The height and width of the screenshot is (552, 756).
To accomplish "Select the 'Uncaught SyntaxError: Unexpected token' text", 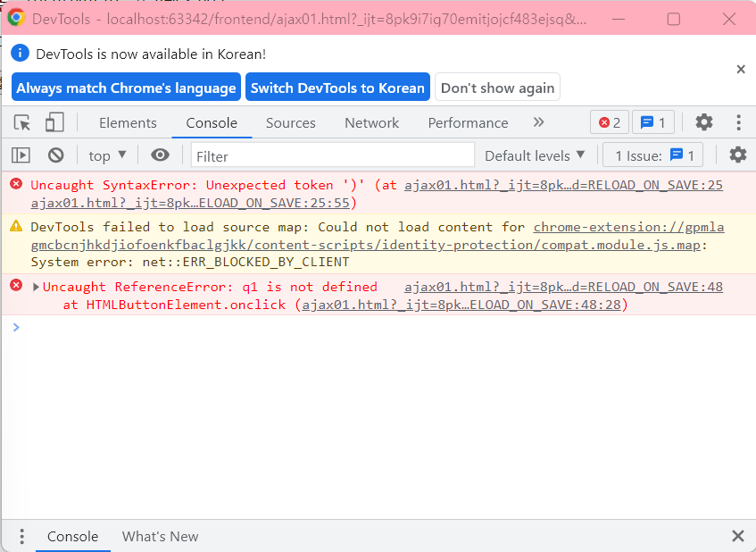I will (x=182, y=185).
